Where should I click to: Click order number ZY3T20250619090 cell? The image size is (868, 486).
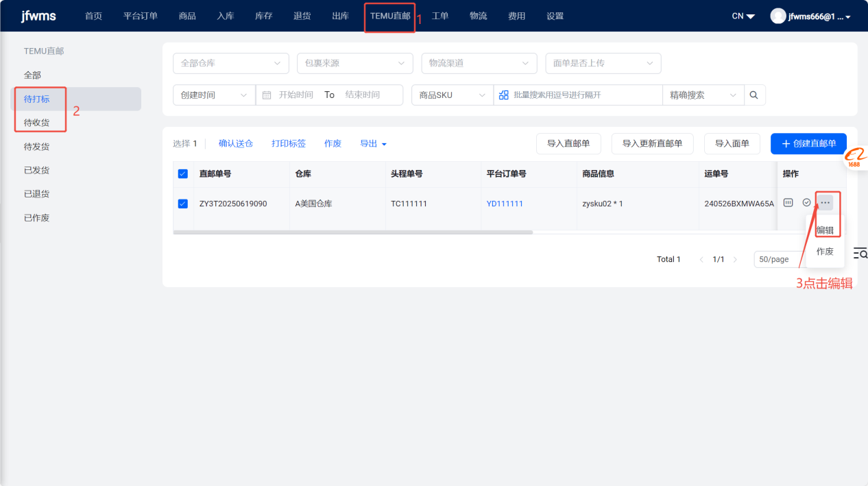(233, 204)
